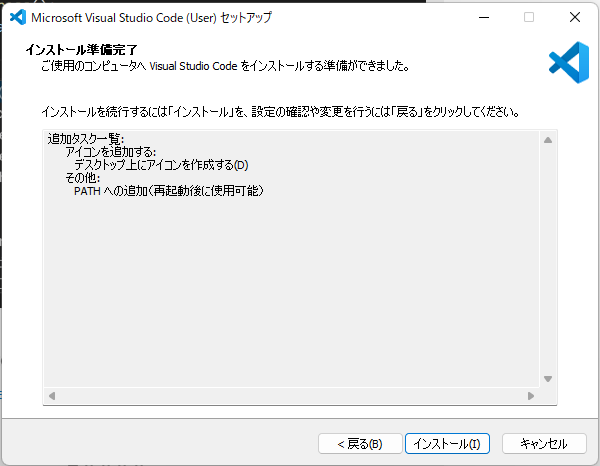This screenshot has height=466, width=600.
Task: Click the インストール準備完了 heading
Action: click(x=82, y=50)
